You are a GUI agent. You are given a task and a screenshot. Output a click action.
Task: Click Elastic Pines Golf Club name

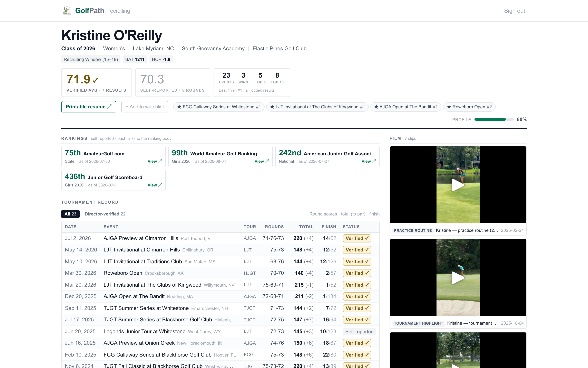coord(280,48)
